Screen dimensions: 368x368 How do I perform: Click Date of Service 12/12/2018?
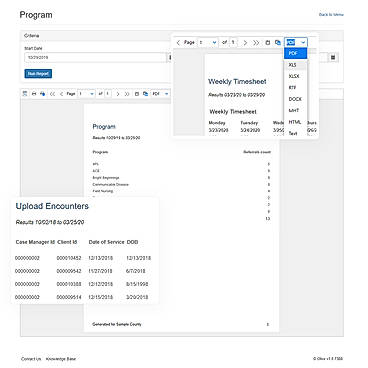click(x=101, y=284)
